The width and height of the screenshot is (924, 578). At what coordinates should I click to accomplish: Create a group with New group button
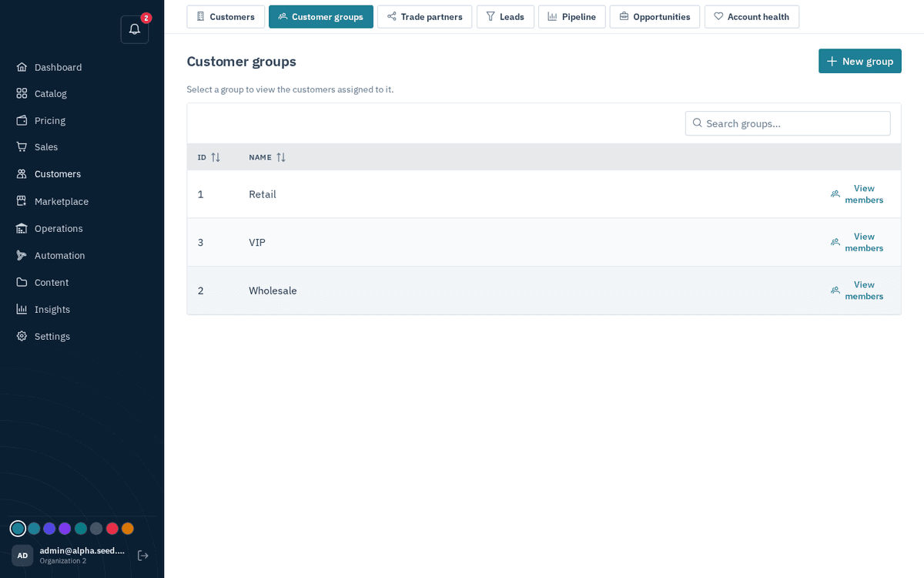[860, 61]
